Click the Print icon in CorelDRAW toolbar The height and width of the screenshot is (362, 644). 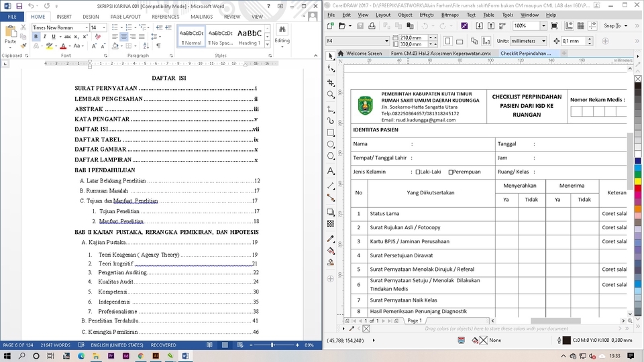tap(372, 26)
